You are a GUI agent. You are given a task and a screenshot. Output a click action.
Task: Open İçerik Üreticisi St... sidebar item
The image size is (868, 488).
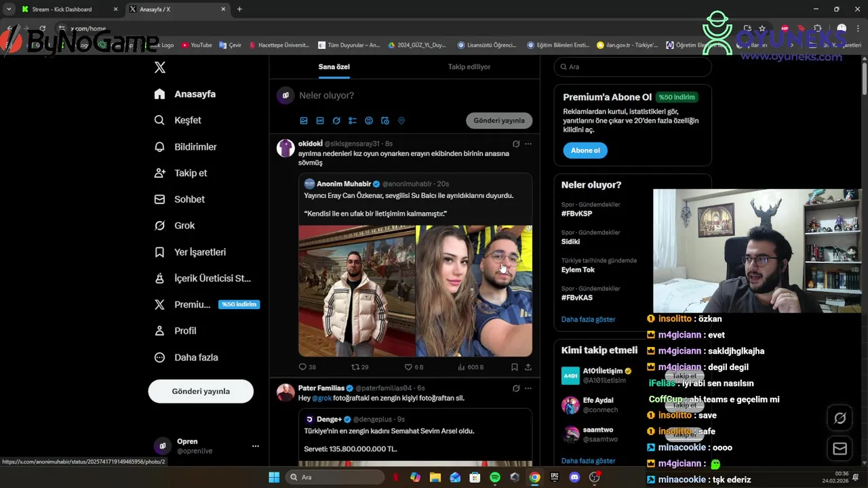pos(202,279)
